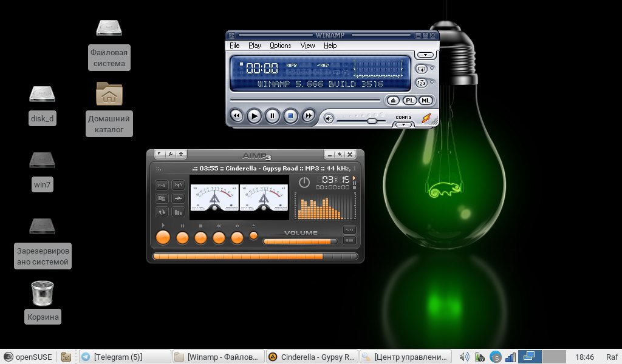Toggle Winamp's Shuffle 123 button
Viewport: 622px width, 364px height.
point(422,83)
